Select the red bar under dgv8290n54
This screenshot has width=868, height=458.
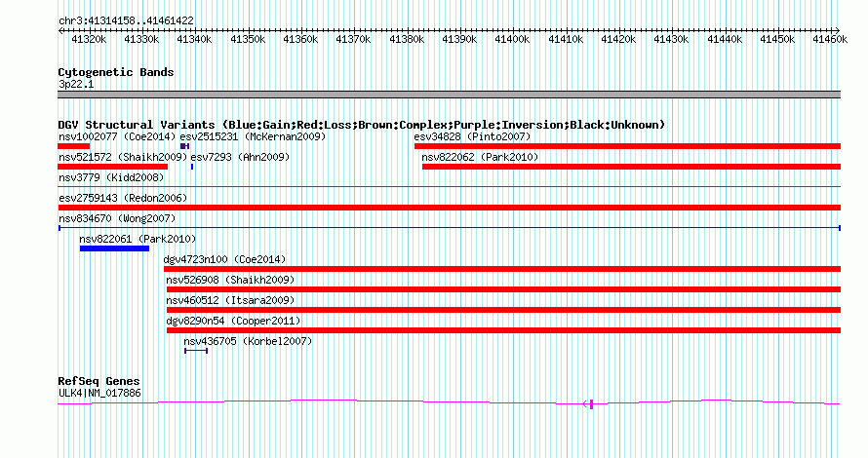click(x=504, y=330)
